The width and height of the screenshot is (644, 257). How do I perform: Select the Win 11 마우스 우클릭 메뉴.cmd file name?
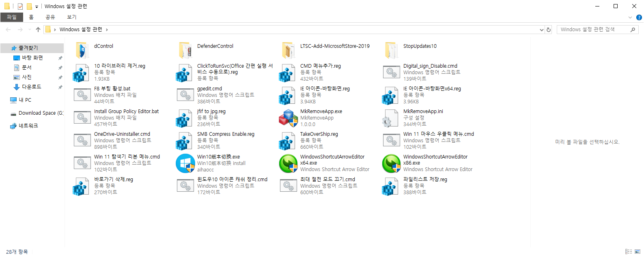[439, 134]
